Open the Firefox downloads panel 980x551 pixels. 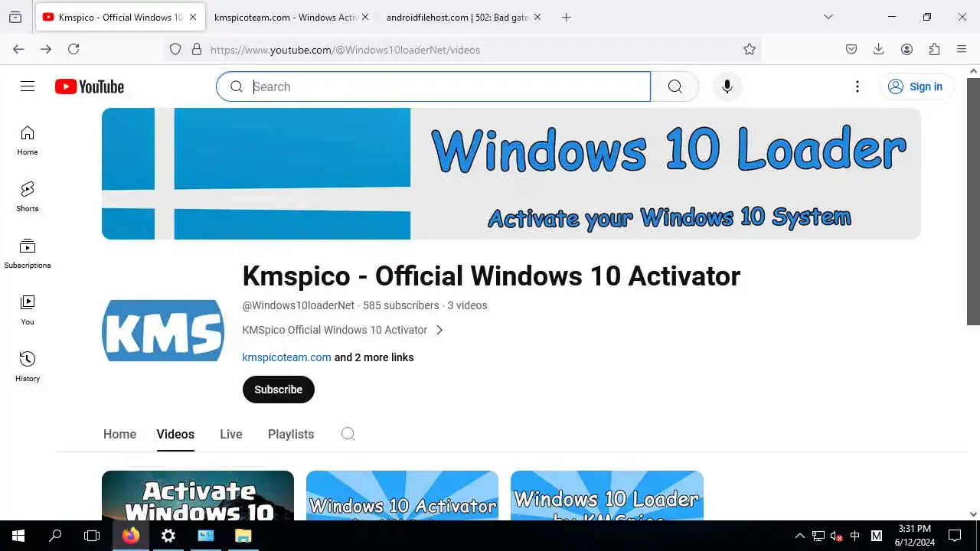[x=879, y=49]
